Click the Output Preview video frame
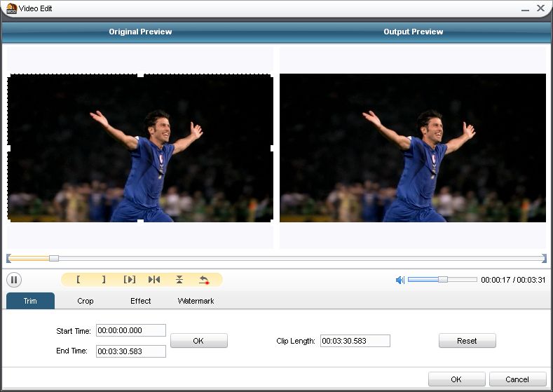The width and height of the screenshot is (553, 392). [x=413, y=148]
